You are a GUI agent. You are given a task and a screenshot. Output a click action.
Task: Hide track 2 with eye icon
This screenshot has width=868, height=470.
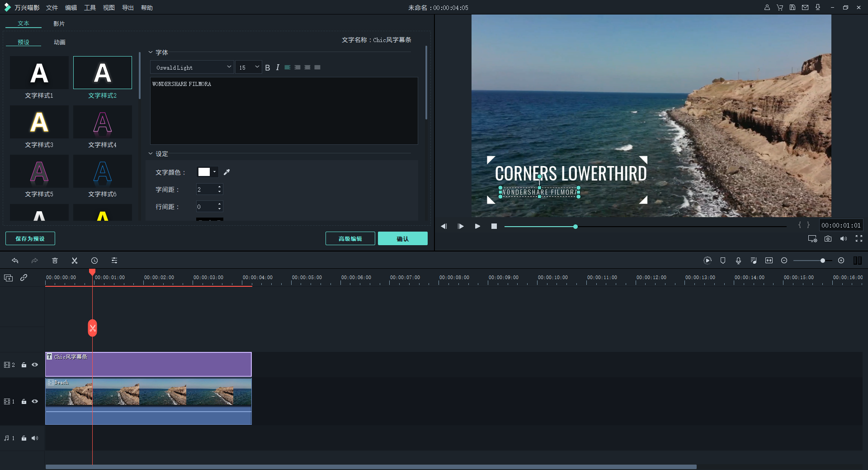tap(35, 365)
